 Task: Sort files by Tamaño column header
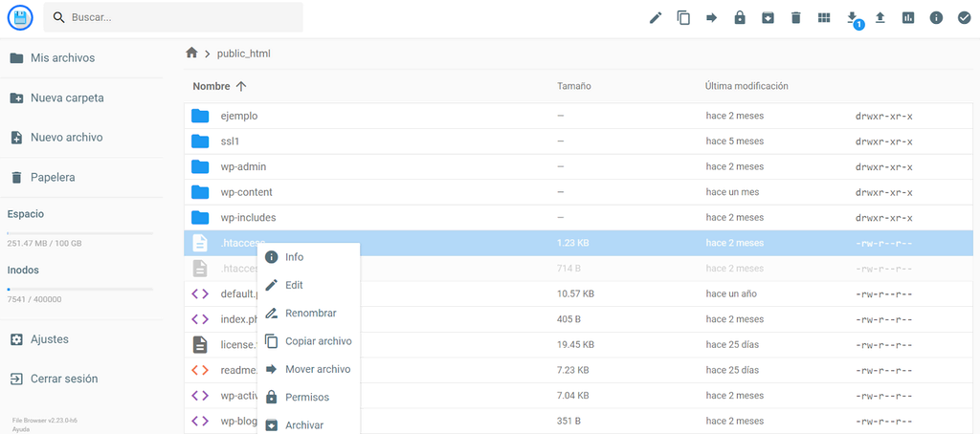pos(574,86)
